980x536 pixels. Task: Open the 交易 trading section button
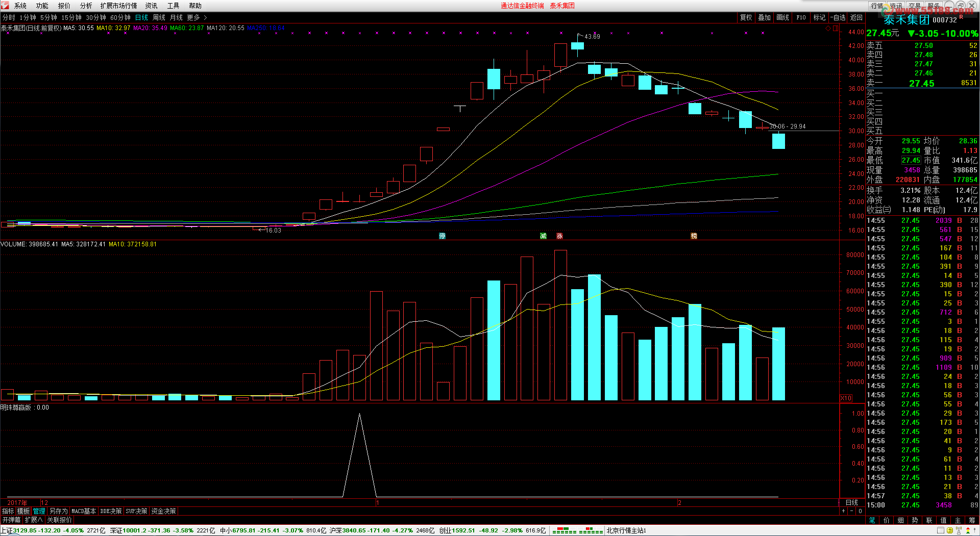915,6
